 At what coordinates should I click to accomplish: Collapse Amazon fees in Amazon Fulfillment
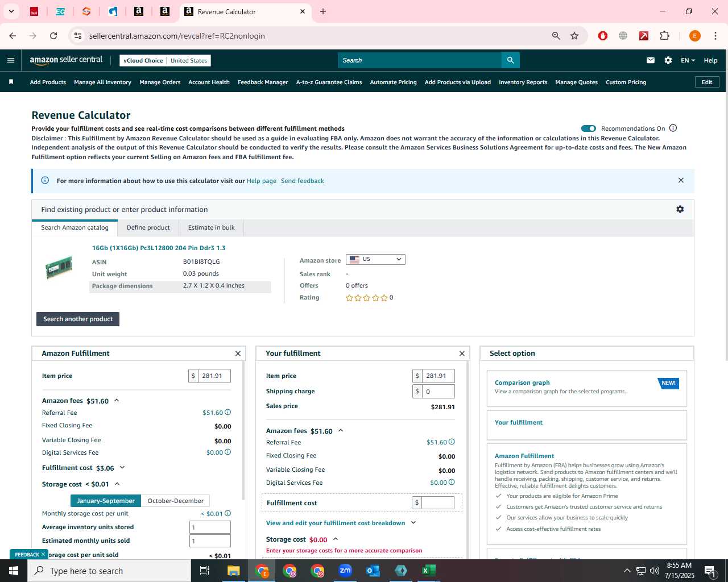click(x=117, y=400)
